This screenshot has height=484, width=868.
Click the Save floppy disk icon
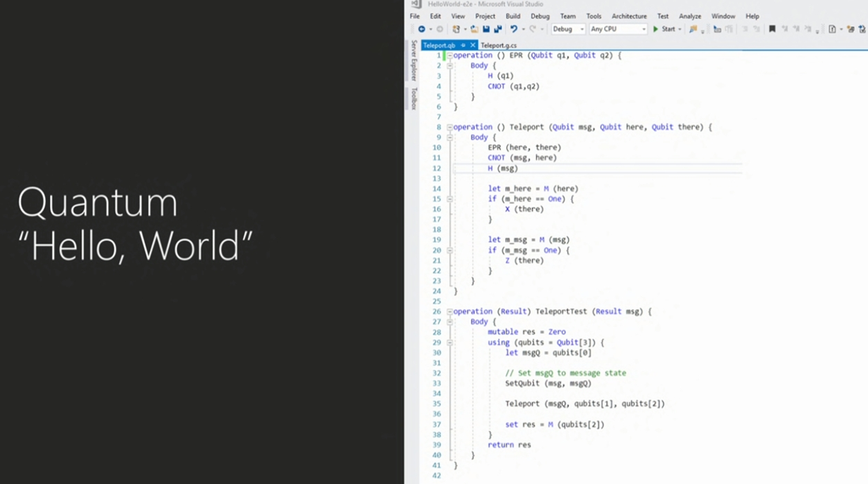coord(486,30)
